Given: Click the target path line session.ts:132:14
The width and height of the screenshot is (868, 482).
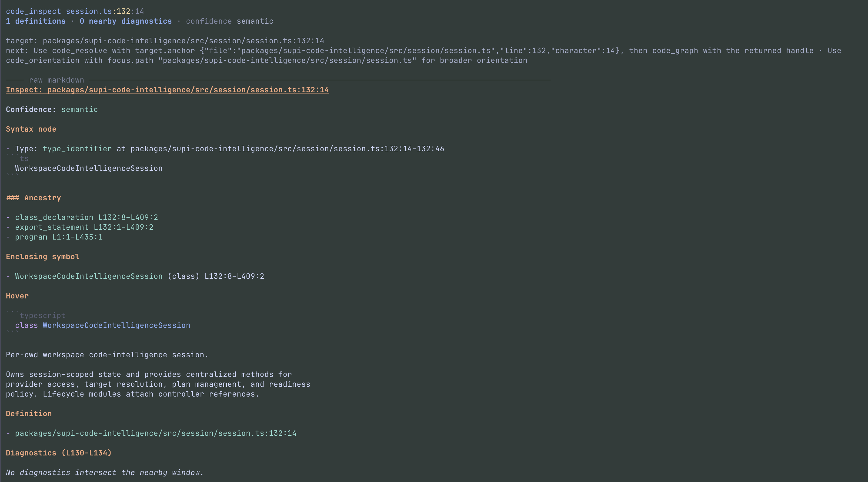Looking at the screenshot, I should pos(165,41).
